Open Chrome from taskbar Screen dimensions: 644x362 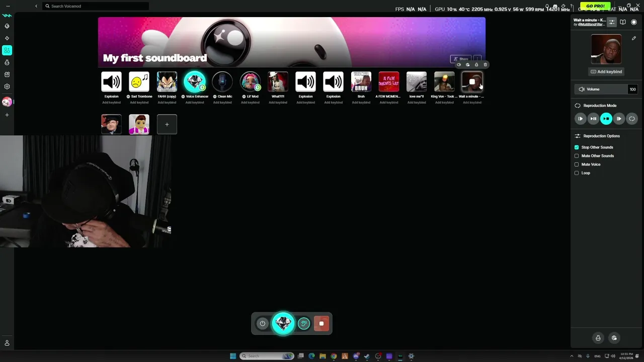(334, 356)
